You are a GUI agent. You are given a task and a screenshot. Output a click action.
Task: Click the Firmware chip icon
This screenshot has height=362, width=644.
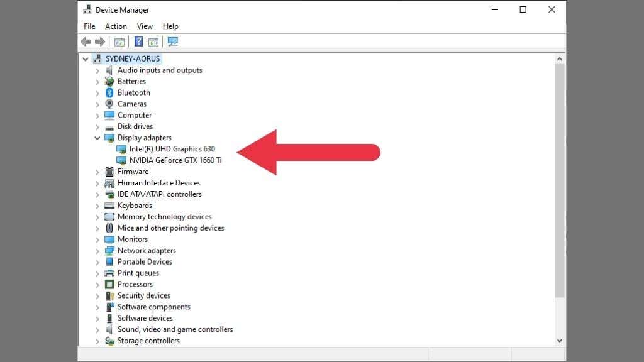pyautogui.click(x=109, y=172)
